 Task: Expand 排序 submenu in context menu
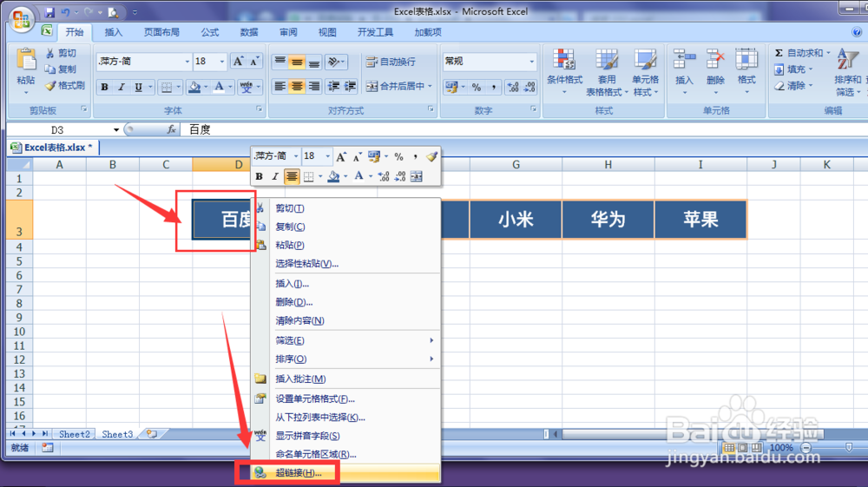click(x=431, y=359)
